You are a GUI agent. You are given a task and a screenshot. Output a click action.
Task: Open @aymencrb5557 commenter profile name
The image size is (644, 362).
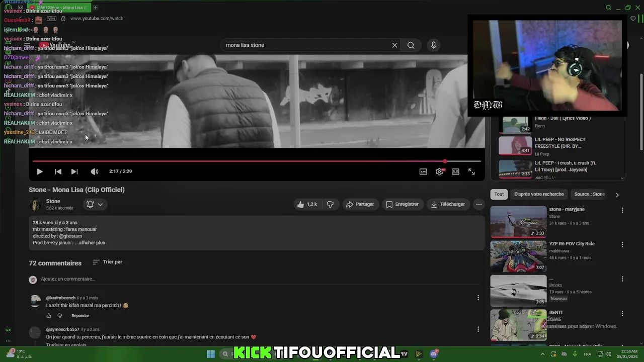click(x=62, y=329)
